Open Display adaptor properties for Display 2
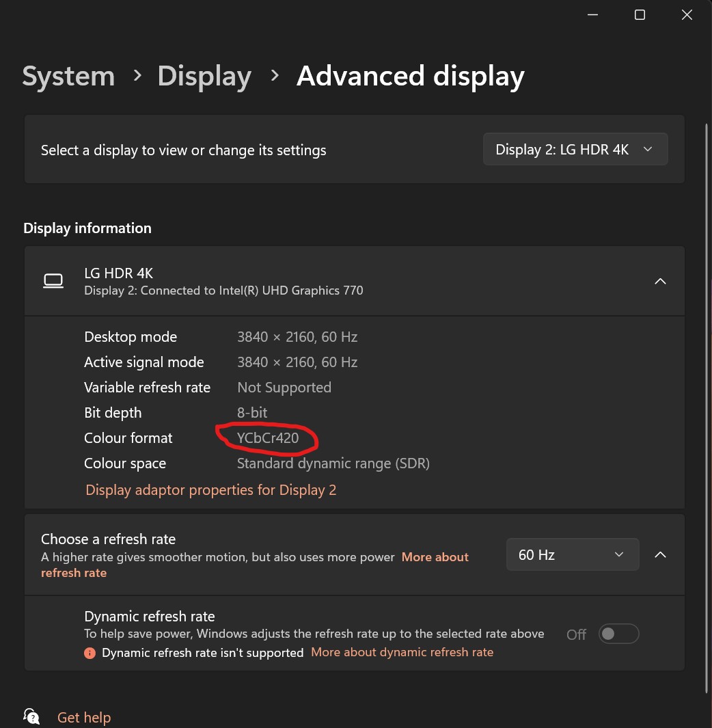This screenshot has height=728, width=712. [210, 490]
